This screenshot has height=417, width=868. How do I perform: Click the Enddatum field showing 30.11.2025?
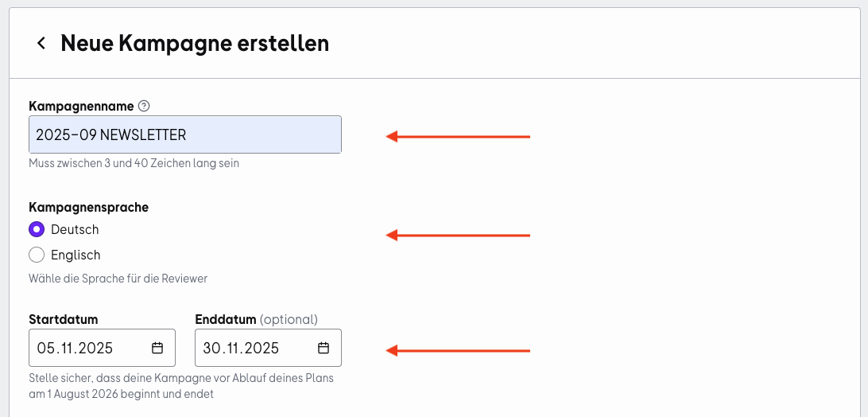pos(268,348)
